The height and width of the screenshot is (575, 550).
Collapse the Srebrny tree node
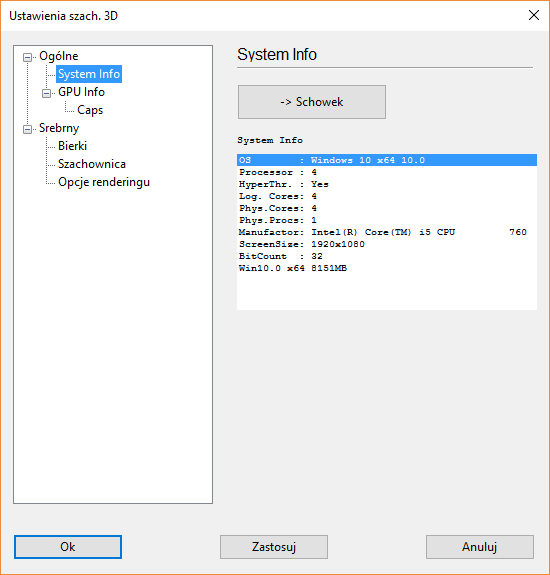pos(28,129)
